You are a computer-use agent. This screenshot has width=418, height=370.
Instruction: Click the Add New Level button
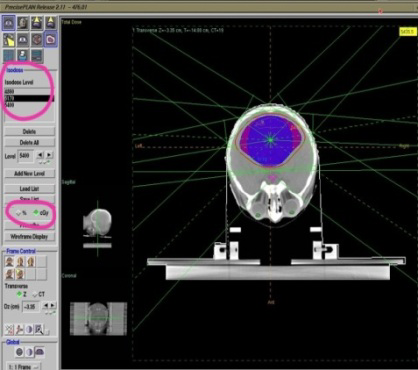tap(29, 173)
